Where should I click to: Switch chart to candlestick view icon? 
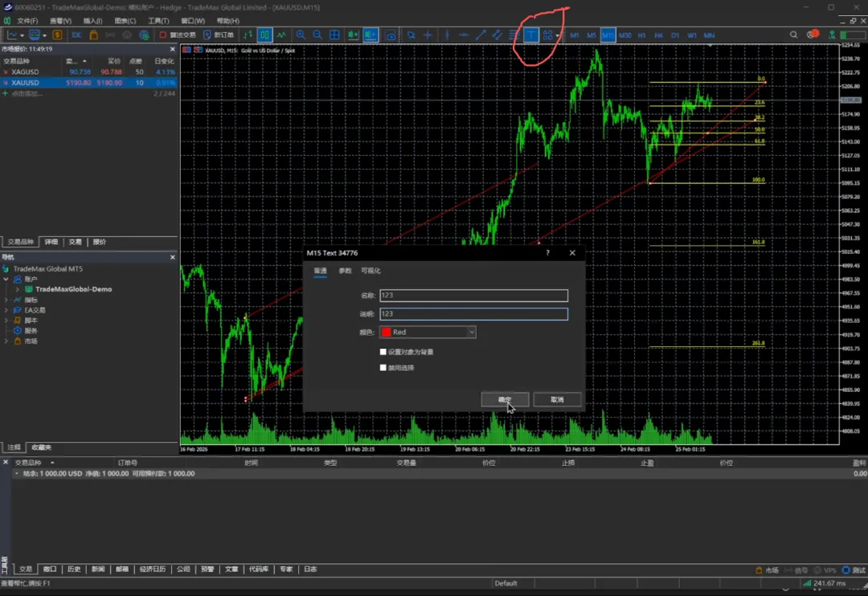264,35
